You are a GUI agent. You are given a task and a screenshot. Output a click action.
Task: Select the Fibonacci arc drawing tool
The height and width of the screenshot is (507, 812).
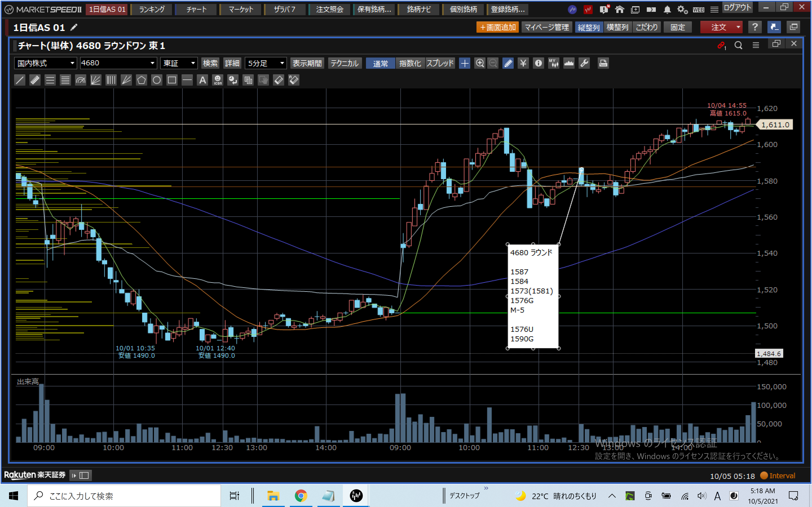[81, 80]
